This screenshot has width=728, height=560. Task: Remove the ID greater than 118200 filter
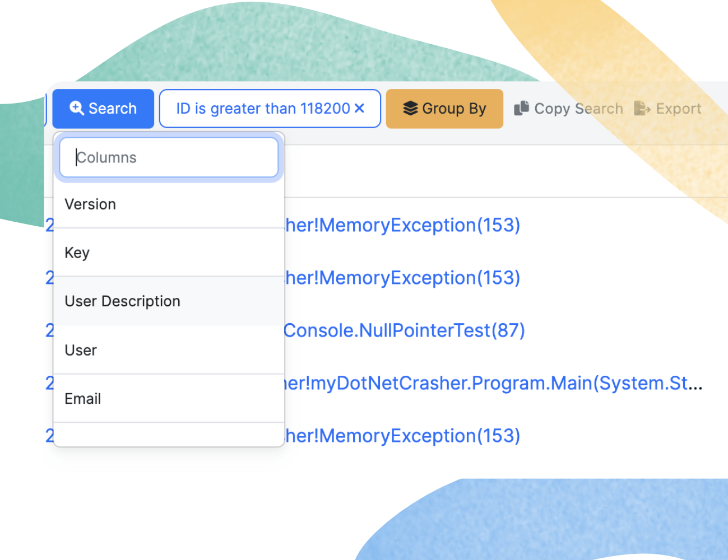tap(359, 108)
